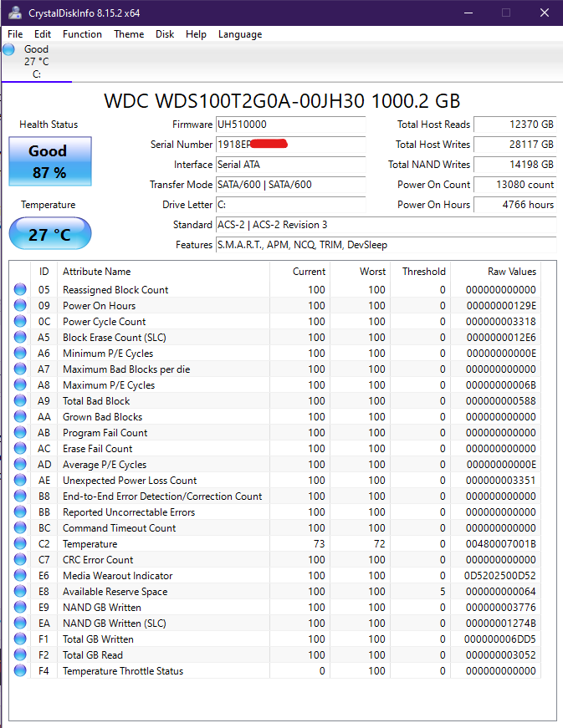Click the 27 °C temperature button
The image size is (563, 728).
click(x=50, y=233)
